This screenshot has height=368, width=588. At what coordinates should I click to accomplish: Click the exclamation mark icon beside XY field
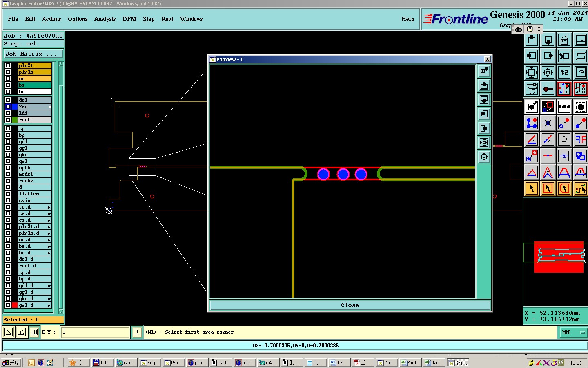(x=137, y=332)
